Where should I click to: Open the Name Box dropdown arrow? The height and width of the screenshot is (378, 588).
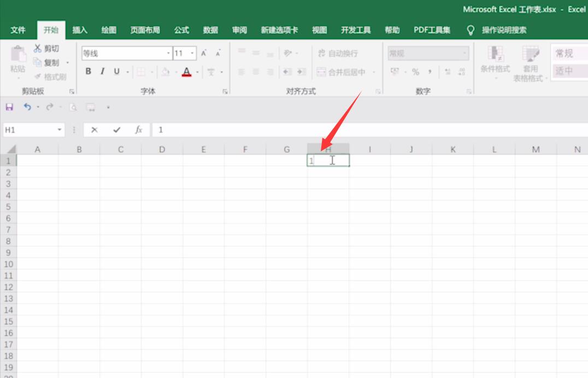[60, 130]
